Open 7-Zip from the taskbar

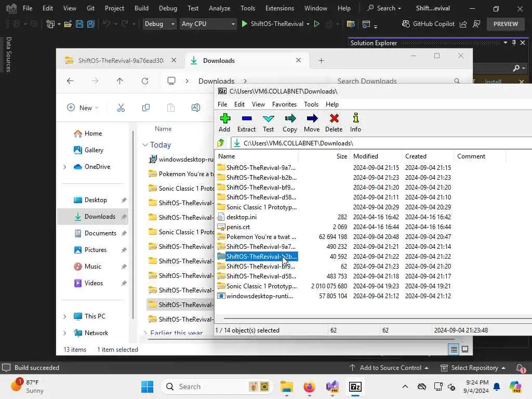tap(355, 387)
